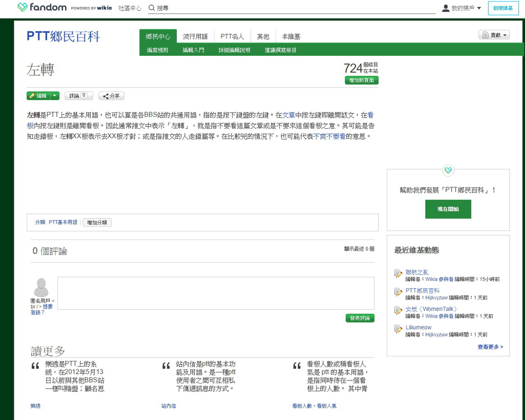Click the search magnifier icon
Image resolution: width=525 pixels, height=420 pixels.
(x=152, y=8)
